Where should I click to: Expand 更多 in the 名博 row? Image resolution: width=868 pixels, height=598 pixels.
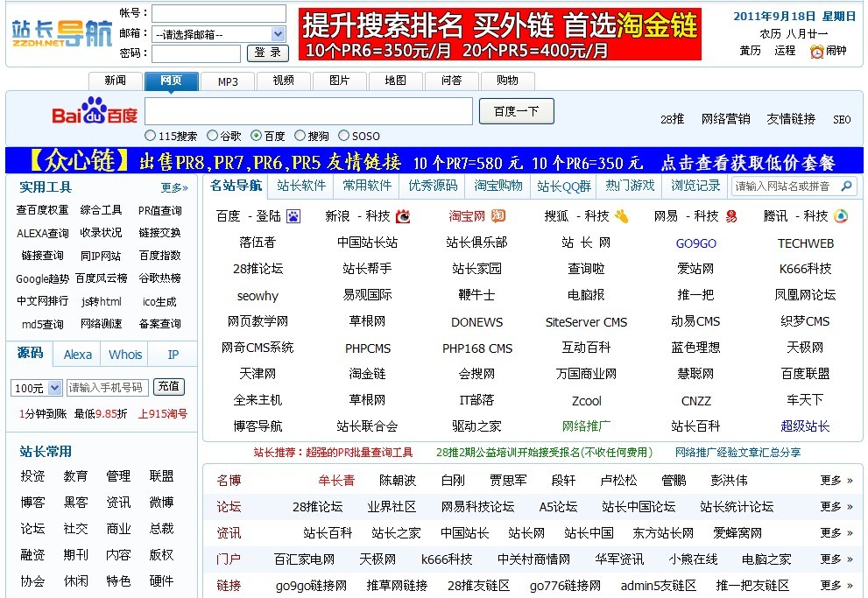(836, 480)
